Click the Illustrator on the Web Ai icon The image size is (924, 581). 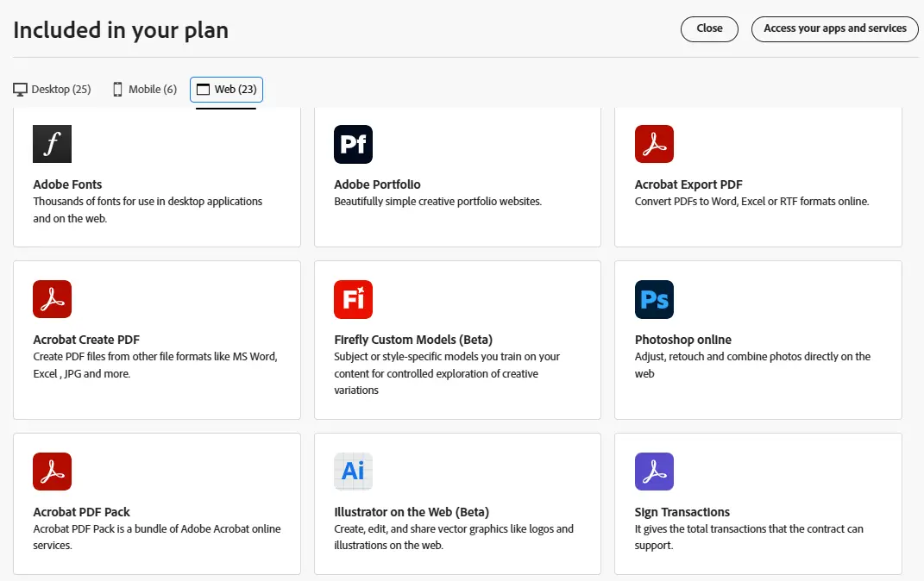pyautogui.click(x=353, y=472)
